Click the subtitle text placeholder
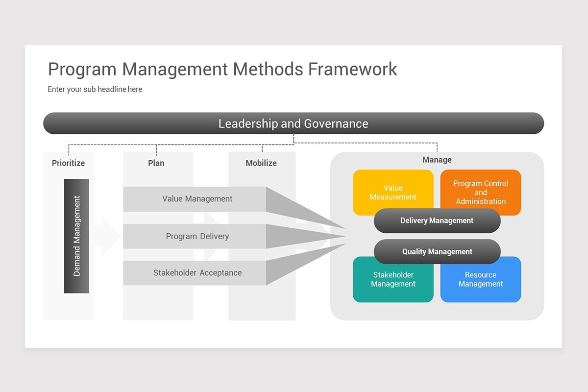Screen dimensions: 588x392 coord(95,89)
